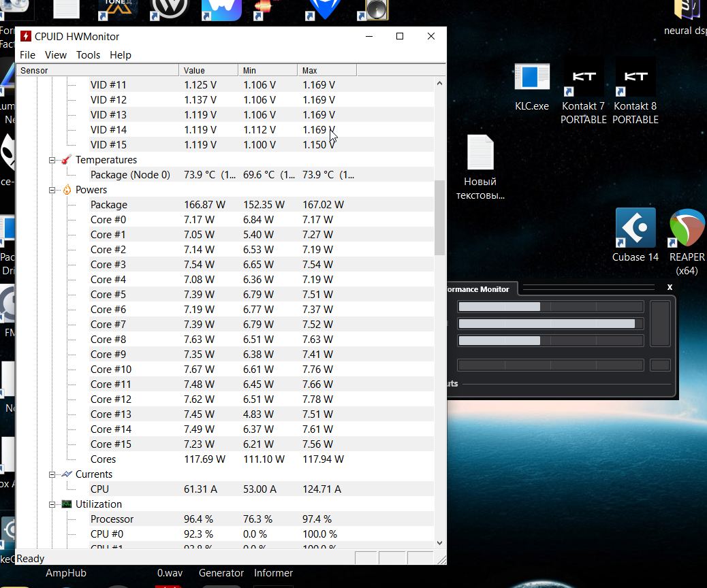Click the Min column header

click(268, 70)
